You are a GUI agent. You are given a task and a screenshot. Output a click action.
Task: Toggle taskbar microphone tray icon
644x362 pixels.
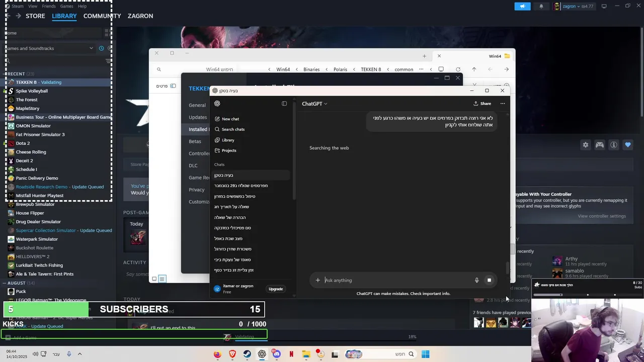pyautogui.click(x=69, y=354)
